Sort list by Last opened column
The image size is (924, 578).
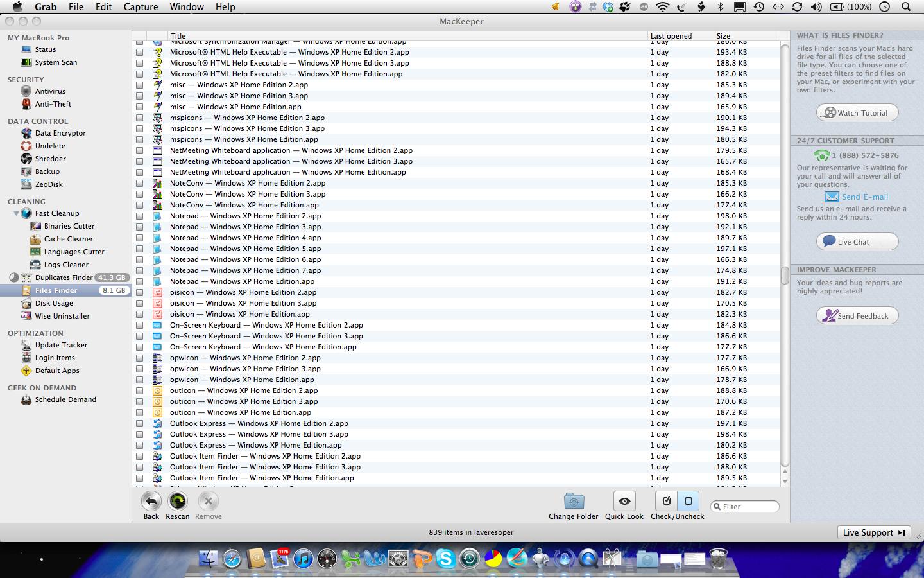pyautogui.click(x=681, y=36)
